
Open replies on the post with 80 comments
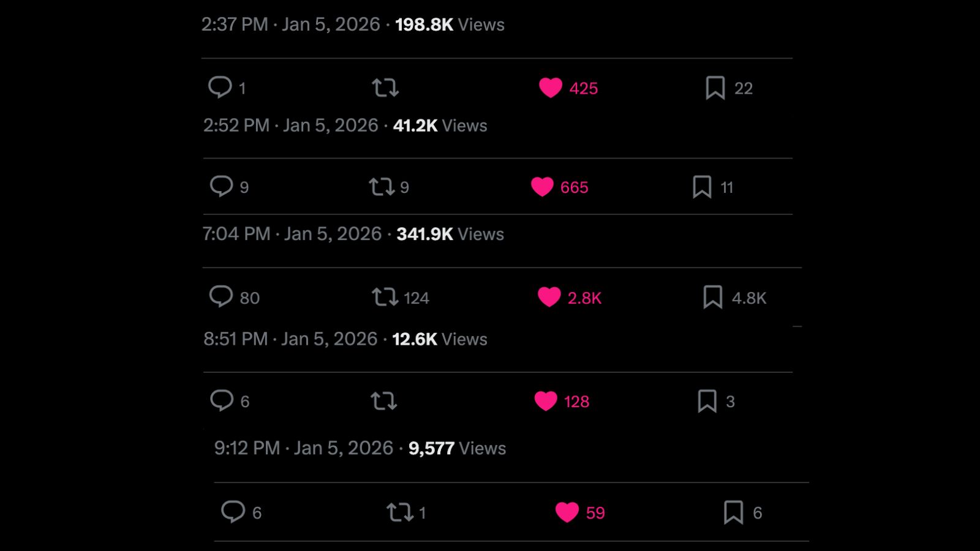point(221,297)
